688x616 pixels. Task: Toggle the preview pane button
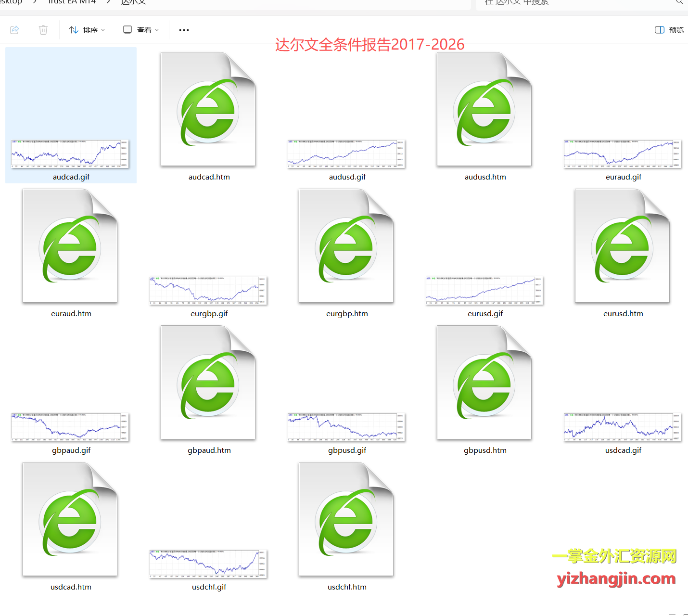(669, 30)
